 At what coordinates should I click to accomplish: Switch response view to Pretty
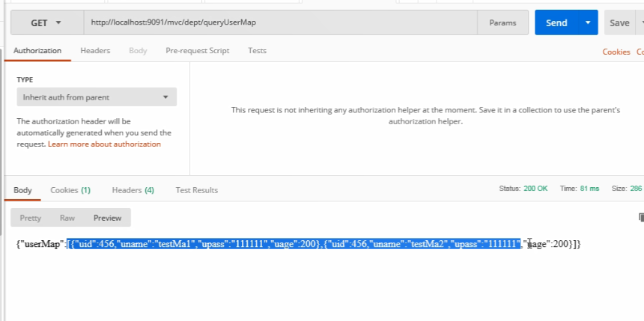click(31, 218)
